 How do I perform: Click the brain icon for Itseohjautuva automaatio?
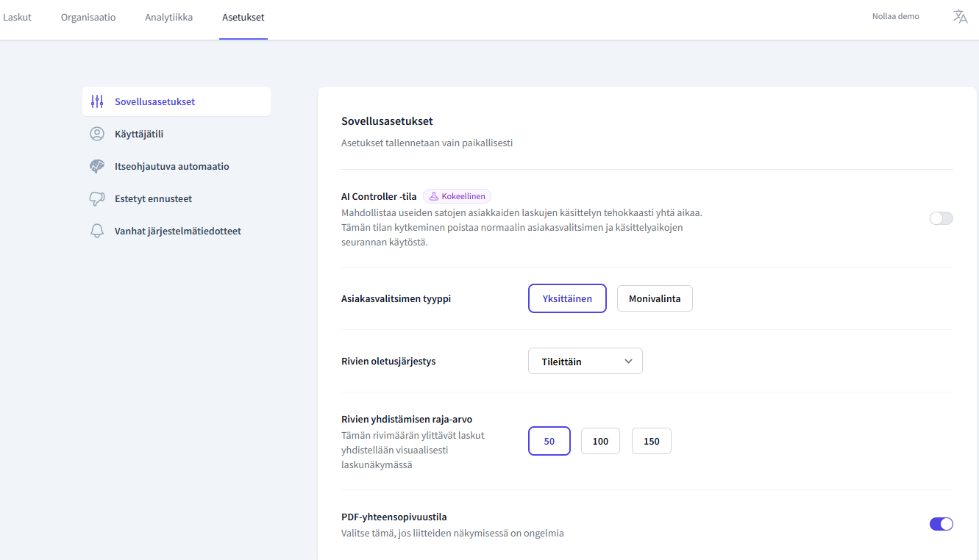pos(97,166)
